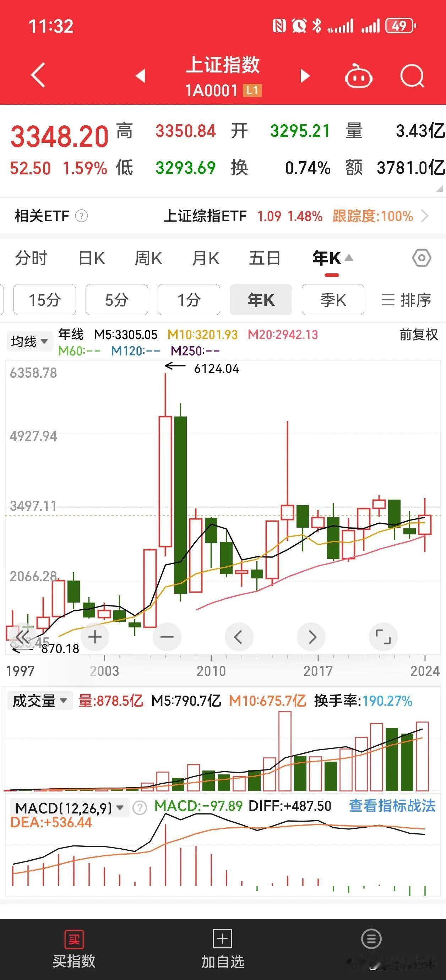The image size is (446, 980).
Task: Switch to the 日K tab
Action: [x=92, y=258]
